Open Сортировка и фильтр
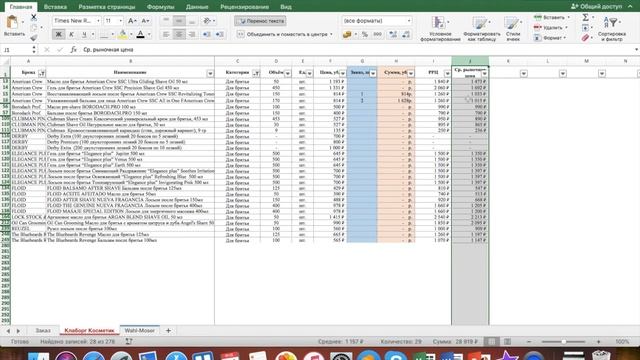The height and width of the screenshot is (360, 640). 612,29
